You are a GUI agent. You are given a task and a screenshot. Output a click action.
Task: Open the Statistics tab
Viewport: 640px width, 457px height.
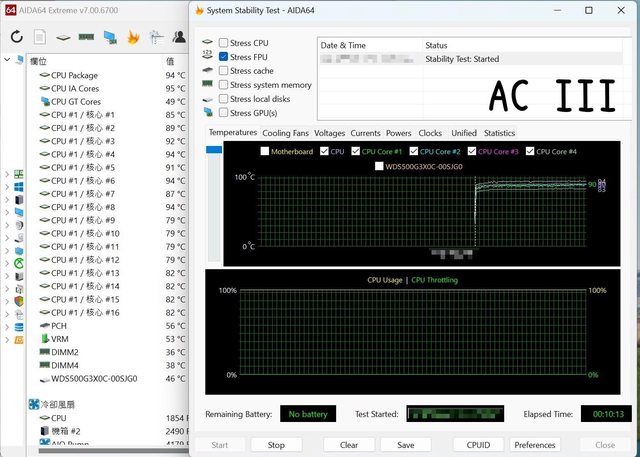point(499,133)
